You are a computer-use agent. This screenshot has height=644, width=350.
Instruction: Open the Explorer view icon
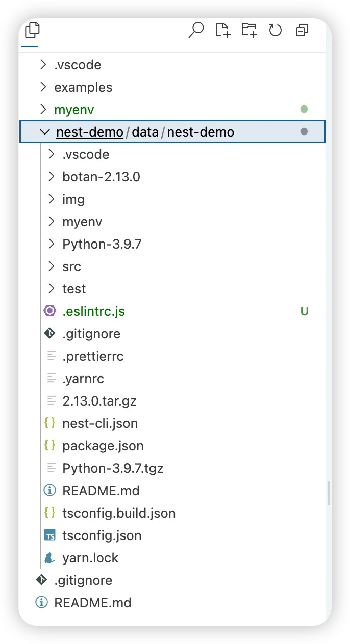point(32,31)
